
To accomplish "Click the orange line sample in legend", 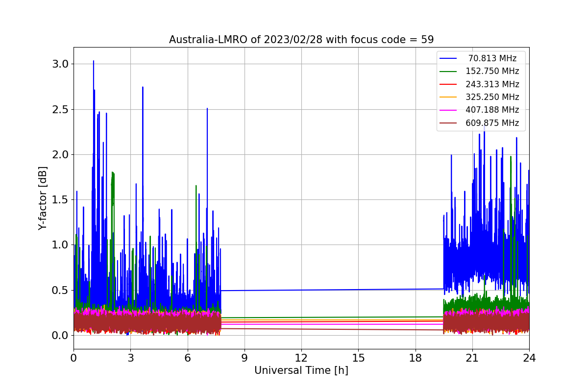I will (449, 98).
